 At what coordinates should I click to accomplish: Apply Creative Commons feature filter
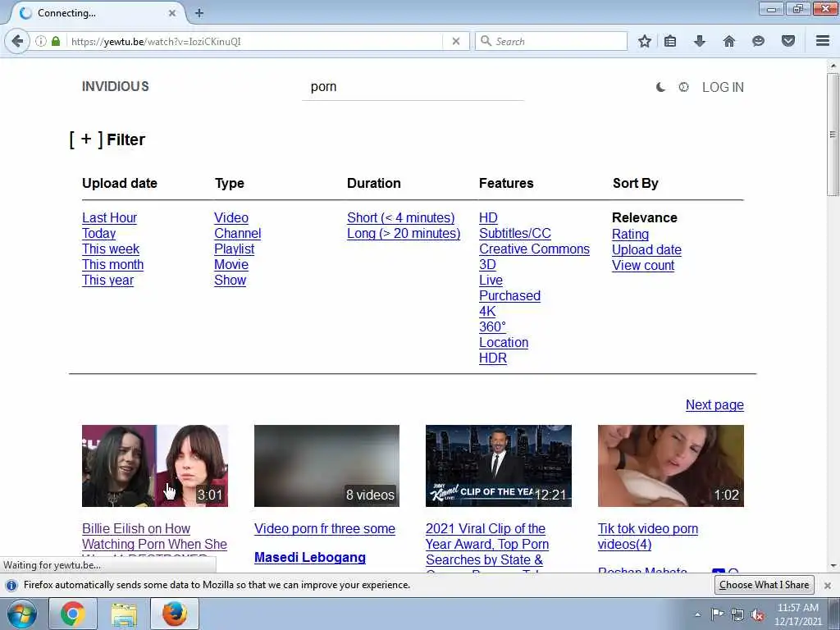coord(534,249)
